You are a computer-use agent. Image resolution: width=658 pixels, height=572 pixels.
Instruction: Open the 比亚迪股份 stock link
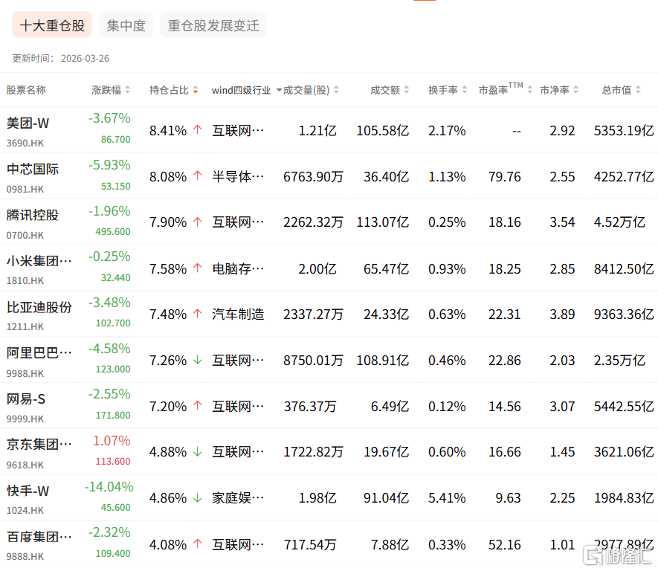pos(39,307)
